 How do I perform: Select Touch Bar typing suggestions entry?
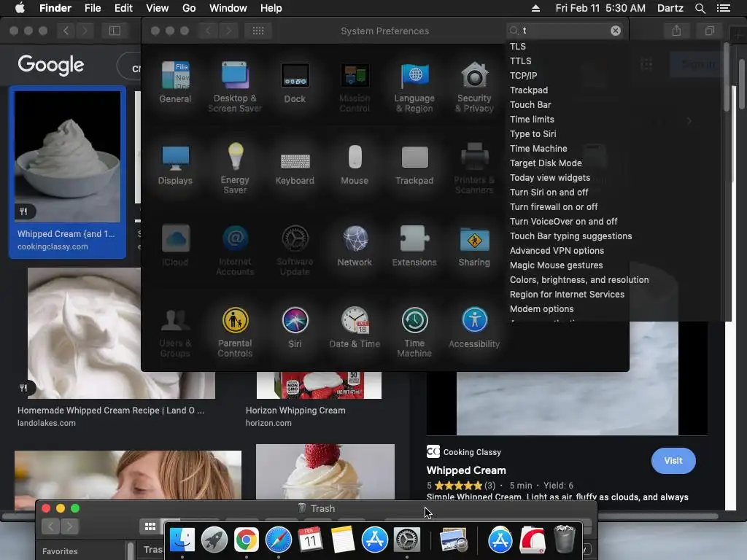[570, 236]
